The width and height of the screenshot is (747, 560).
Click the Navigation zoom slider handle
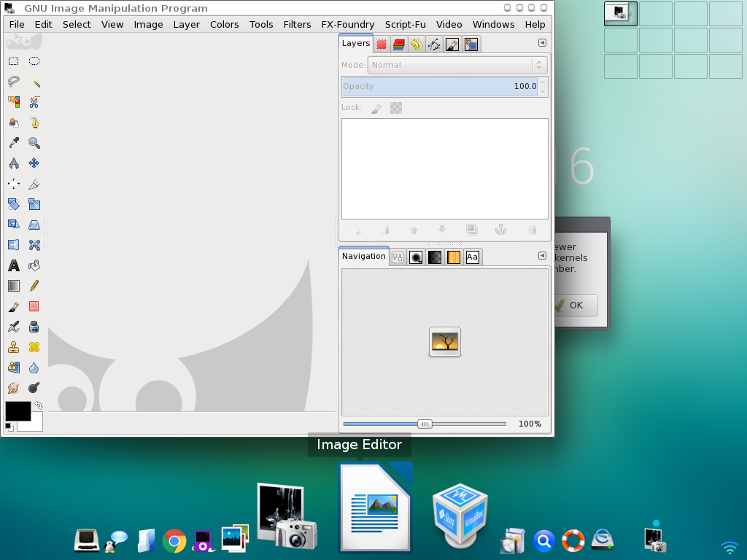point(425,424)
